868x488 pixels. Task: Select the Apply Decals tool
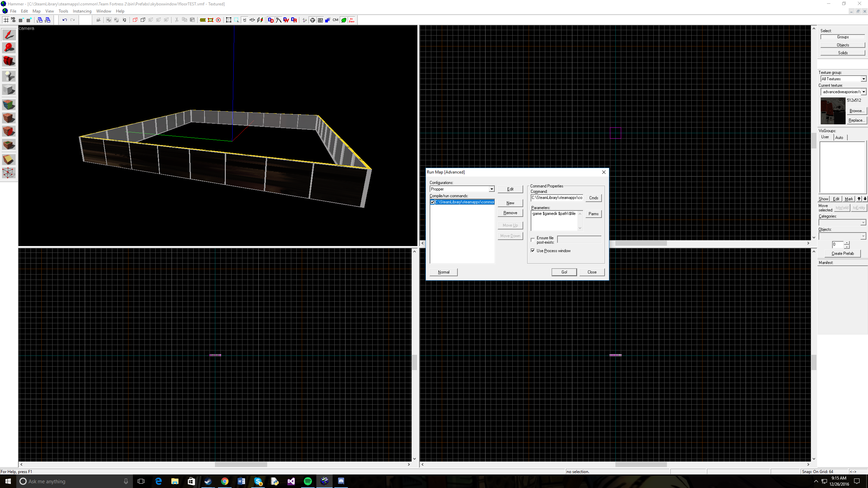click(9, 131)
